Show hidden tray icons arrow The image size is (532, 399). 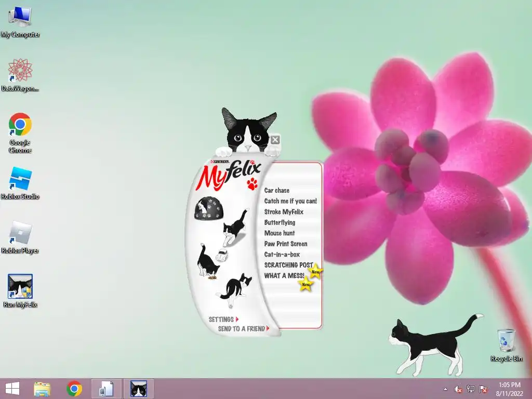[x=445, y=389]
